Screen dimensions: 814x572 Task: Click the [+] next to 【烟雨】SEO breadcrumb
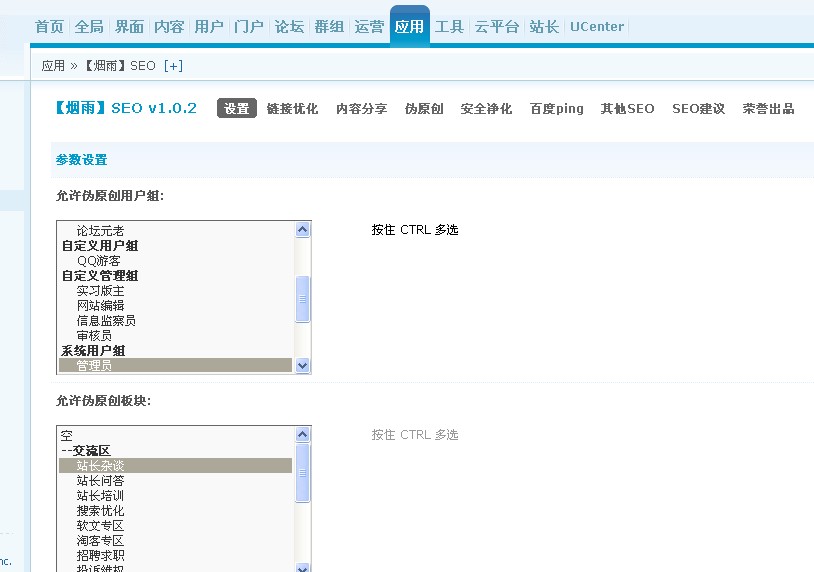pos(173,65)
